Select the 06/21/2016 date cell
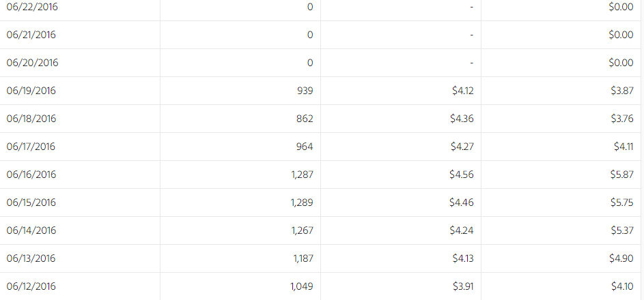This screenshot has height=300, width=644. [x=31, y=35]
